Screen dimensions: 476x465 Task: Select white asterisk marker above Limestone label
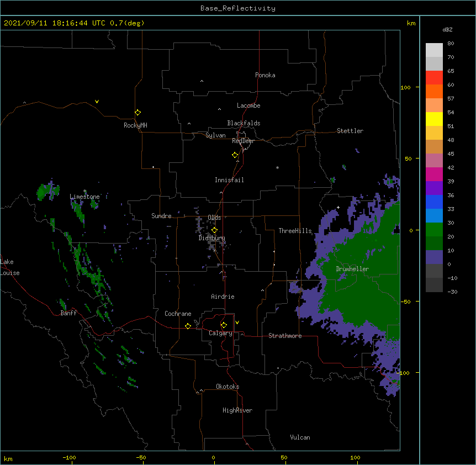(85, 191)
